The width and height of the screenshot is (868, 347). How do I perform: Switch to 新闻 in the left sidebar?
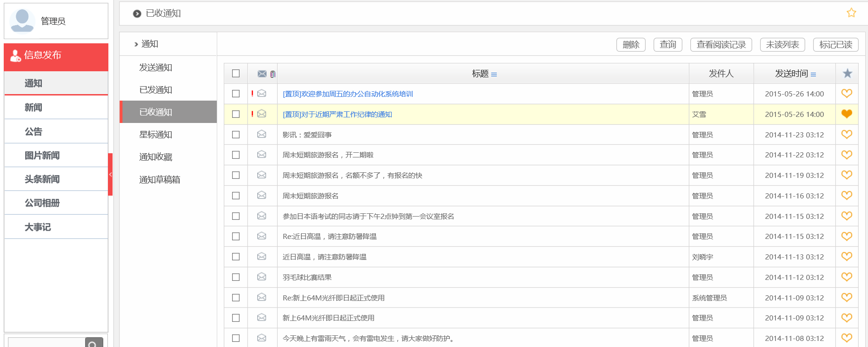click(33, 108)
